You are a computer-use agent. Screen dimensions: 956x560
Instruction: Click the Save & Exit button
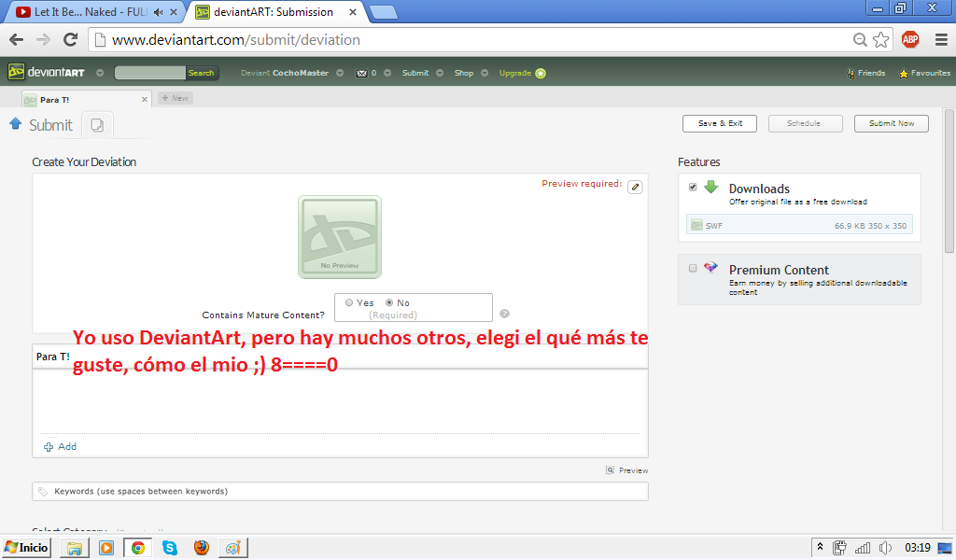pyautogui.click(x=720, y=124)
